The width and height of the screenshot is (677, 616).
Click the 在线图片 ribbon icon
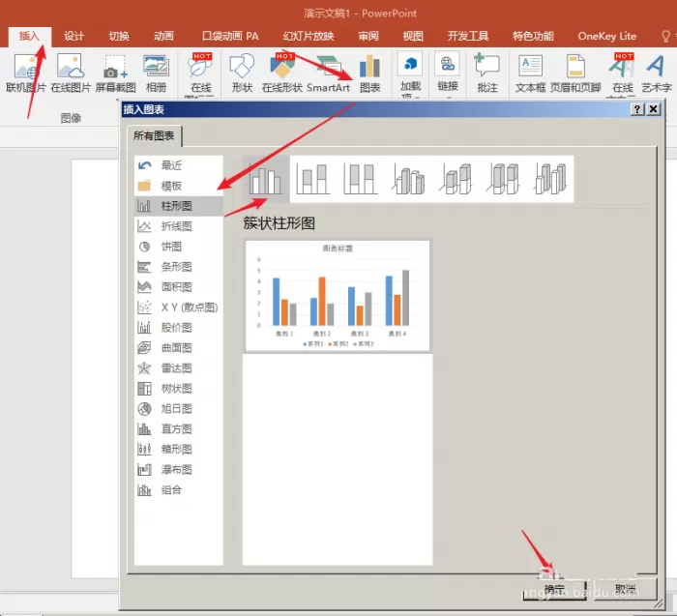[71, 73]
